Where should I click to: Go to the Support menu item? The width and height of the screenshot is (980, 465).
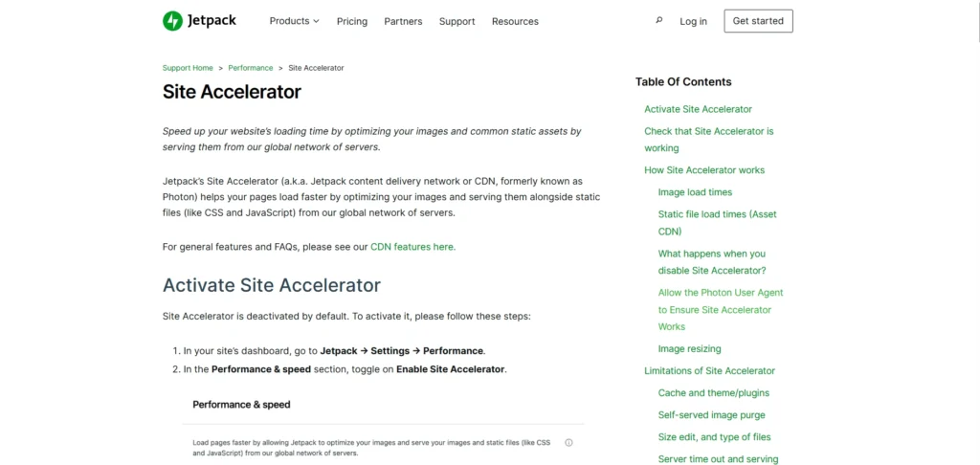pyautogui.click(x=457, y=21)
